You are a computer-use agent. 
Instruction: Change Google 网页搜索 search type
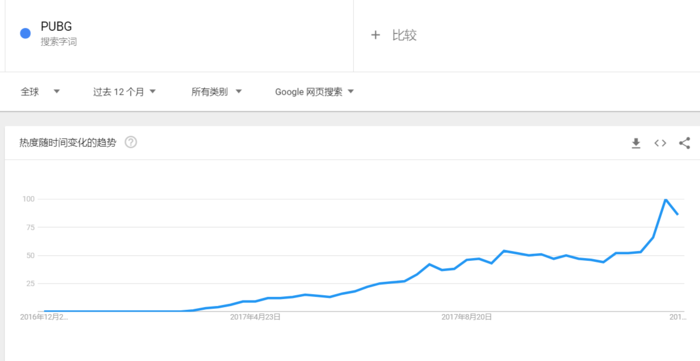[314, 92]
